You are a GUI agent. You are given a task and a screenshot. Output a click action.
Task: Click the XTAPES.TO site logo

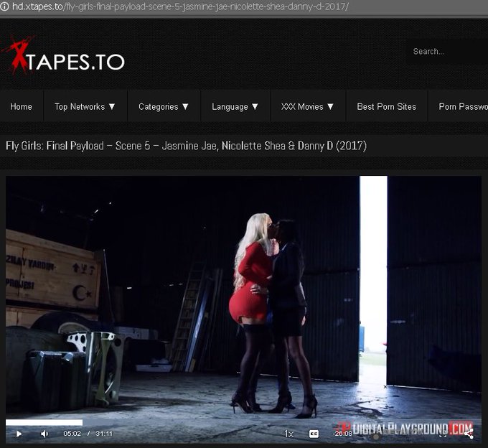coord(62,56)
